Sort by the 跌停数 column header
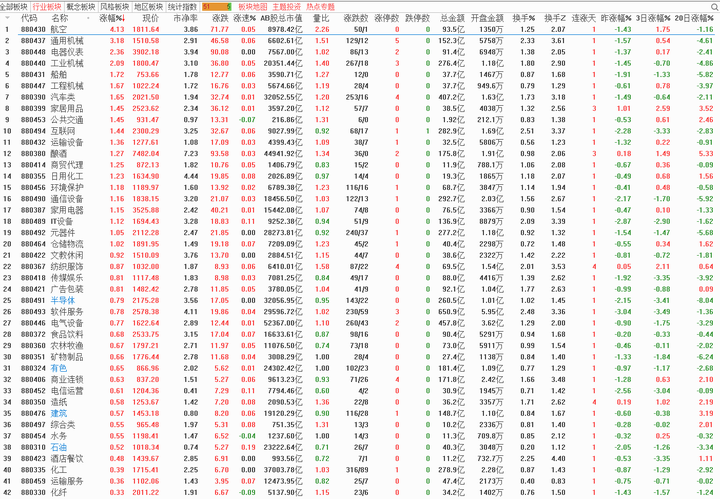 pyautogui.click(x=417, y=18)
